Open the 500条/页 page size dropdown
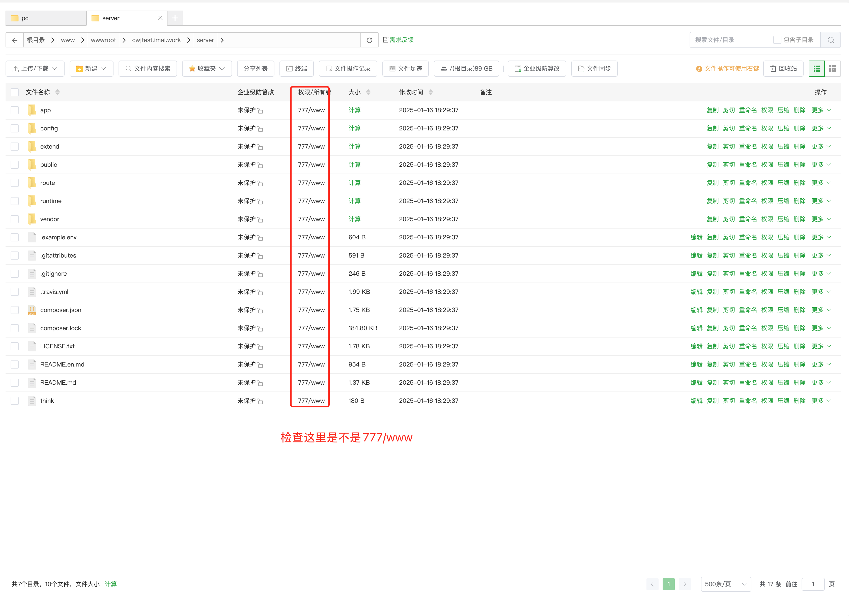 pyautogui.click(x=725, y=584)
